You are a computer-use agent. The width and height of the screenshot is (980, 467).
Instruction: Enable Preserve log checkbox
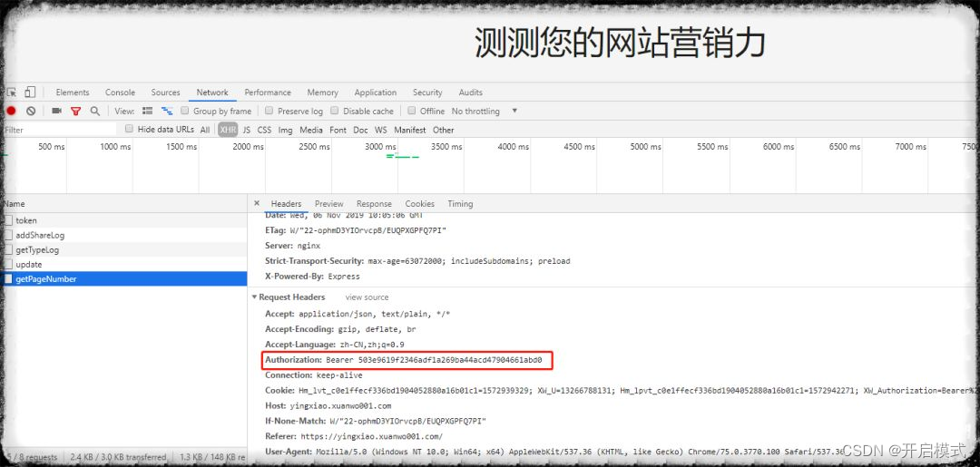pyautogui.click(x=269, y=111)
